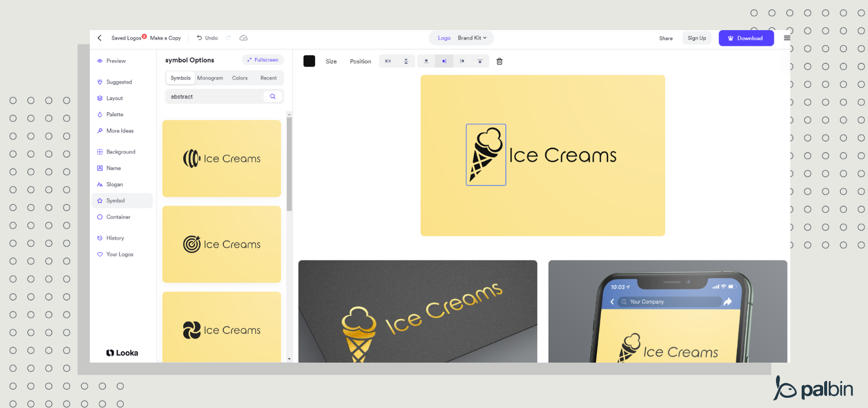
Task: Flip the symbol vertically
Action: (406, 61)
